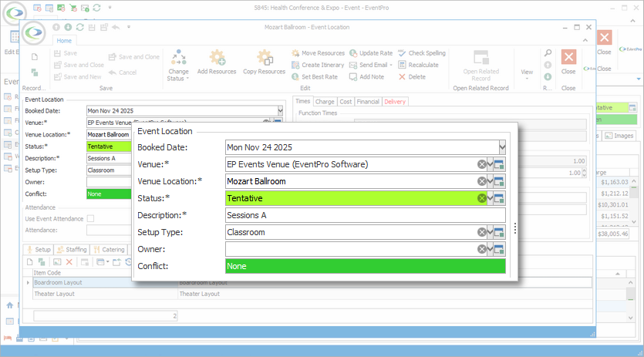Click the Copy Resources gear icon
The height and width of the screenshot is (357, 644).
(265, 58)
